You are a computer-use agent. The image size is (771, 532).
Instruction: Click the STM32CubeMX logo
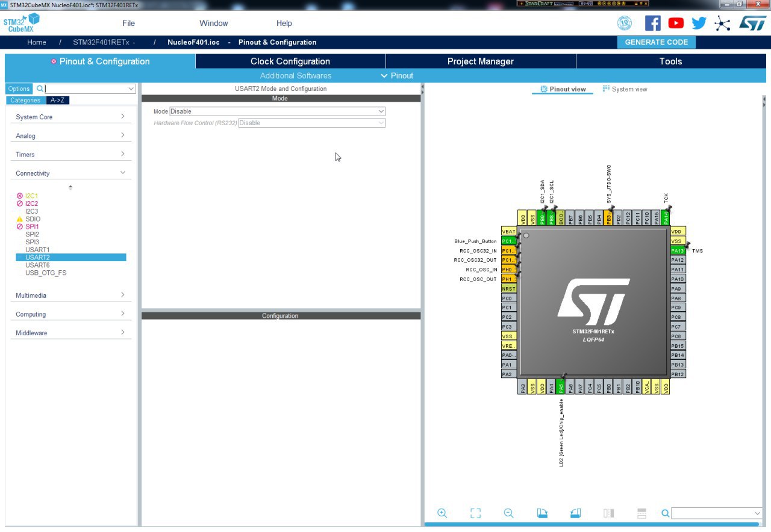tap(21, 23)
